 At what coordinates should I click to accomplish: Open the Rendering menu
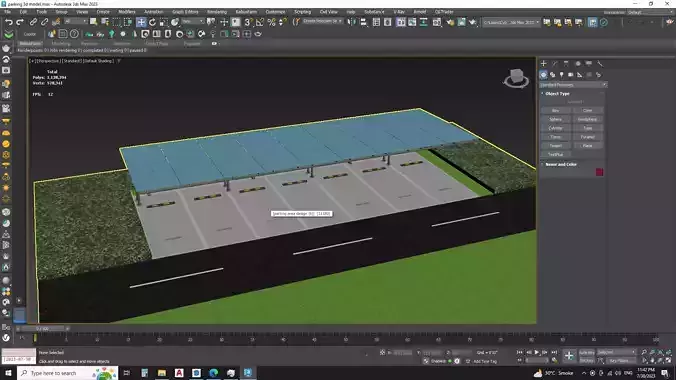tap(217, 12)
